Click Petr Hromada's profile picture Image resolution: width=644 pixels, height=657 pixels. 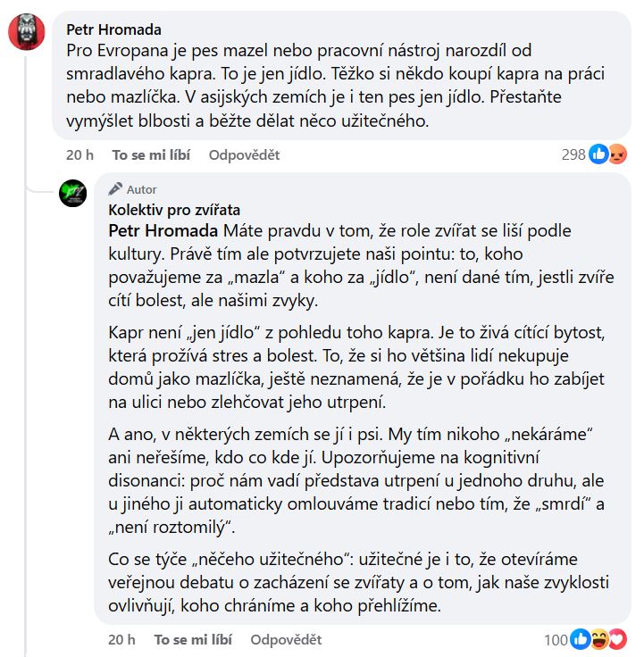click(x=27, y=34)
